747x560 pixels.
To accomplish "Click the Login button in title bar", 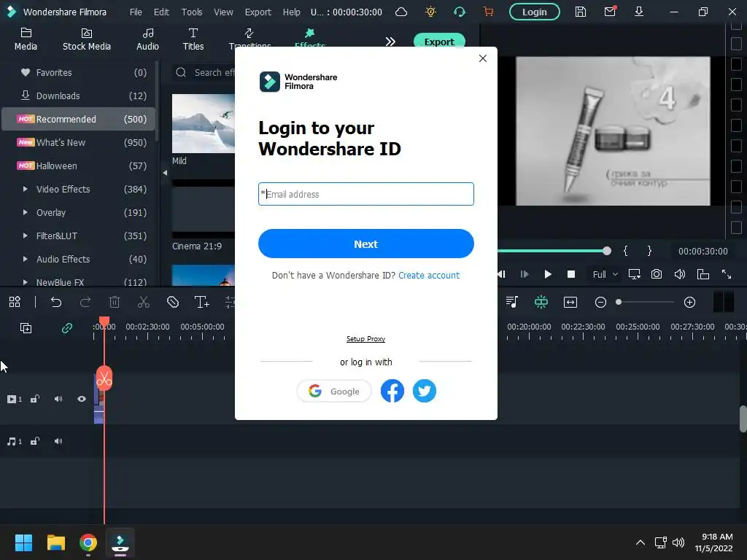I will tap(535, 12).
